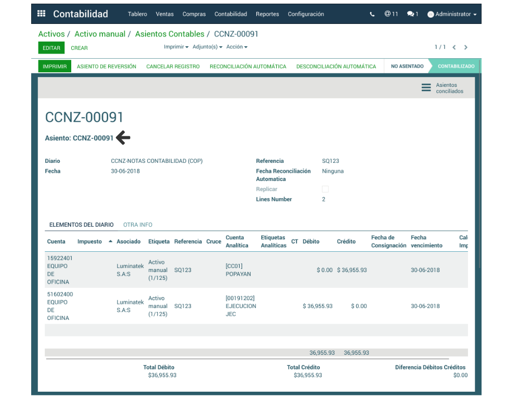This screenshot has height=399, width=532.
Task: Open the Reportes menu
Action: click(267, 14)
